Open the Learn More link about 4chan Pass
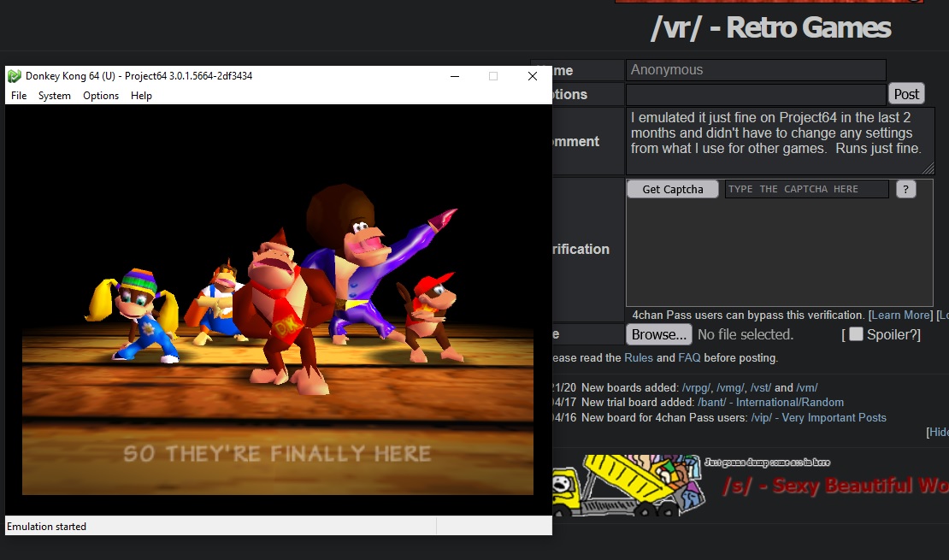This screenshot has width=949, height=560. coord(900,315)
